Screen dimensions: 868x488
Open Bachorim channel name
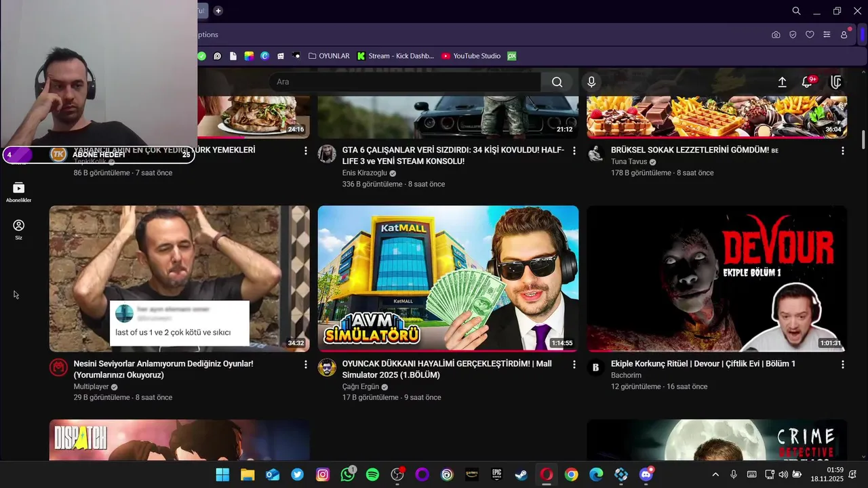[626, 375]
